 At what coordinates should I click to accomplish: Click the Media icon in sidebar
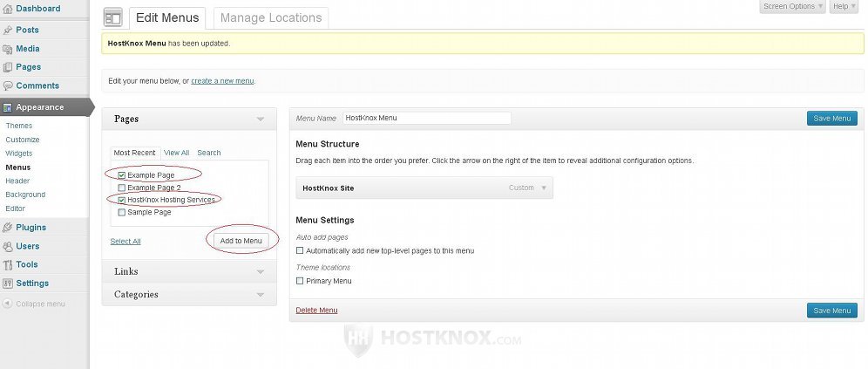click(x=7, y=49)
